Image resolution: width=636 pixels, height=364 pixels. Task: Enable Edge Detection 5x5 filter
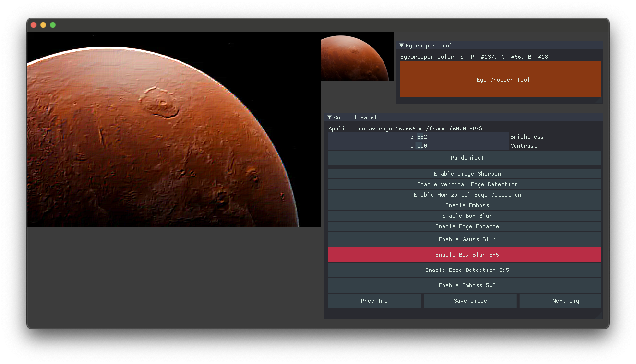point(464,270)
